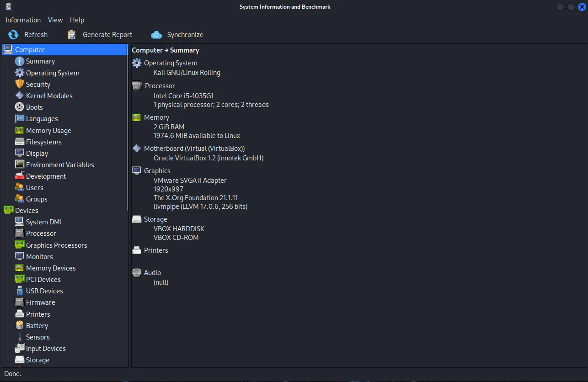Click the Synchronize cloud icon

pyautogui.click(x=156, y=35)
